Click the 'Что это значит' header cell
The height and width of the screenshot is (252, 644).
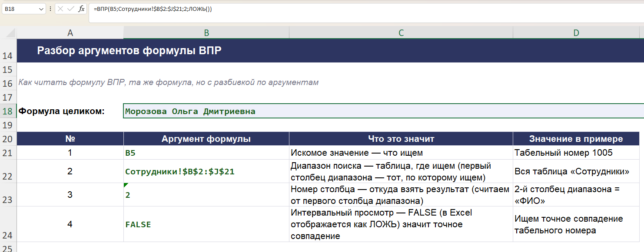[x=401, y=139]
